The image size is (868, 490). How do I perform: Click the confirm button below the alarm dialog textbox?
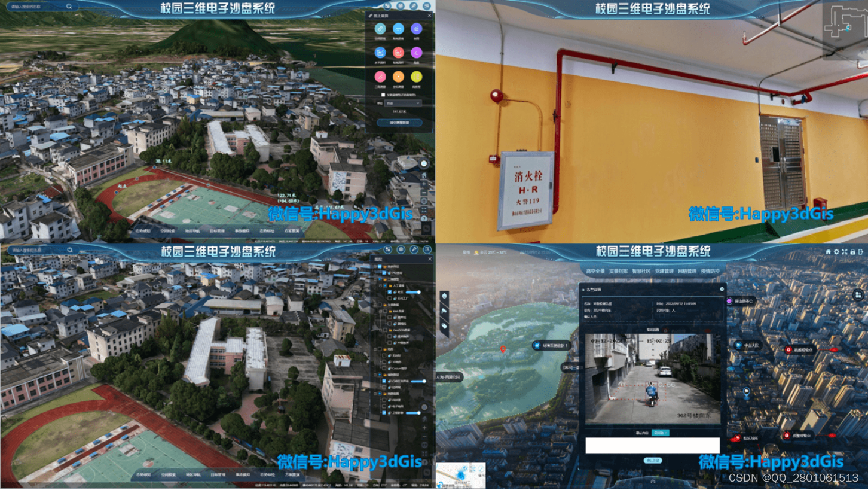653,461
